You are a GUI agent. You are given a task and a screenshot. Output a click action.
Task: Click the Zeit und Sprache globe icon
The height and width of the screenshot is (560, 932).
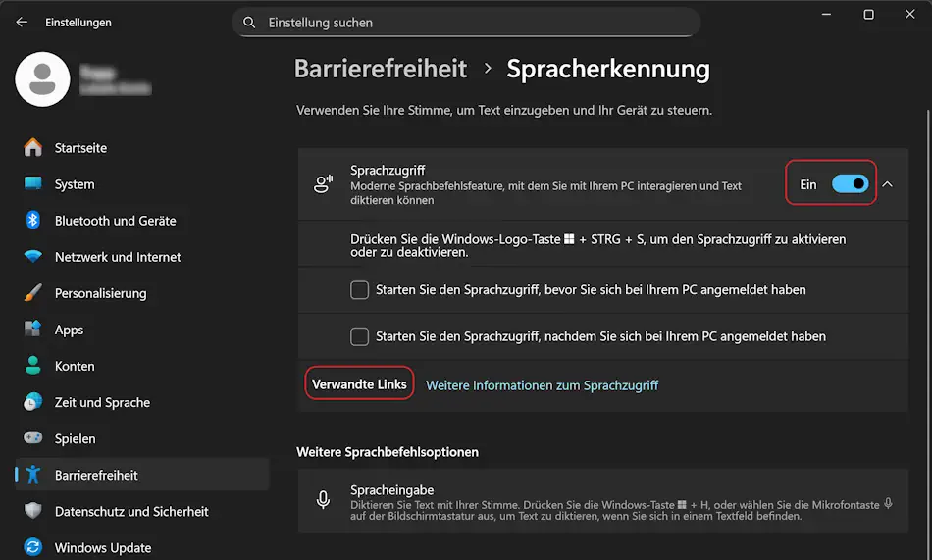pyautogui.click(x=32, y=402)
